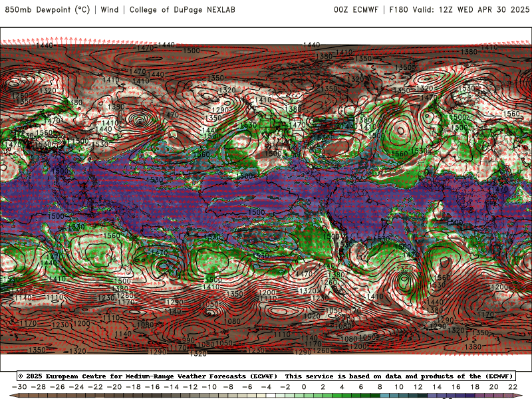Click the -2 value on the dewpoint scale

(x=285, y=387)
